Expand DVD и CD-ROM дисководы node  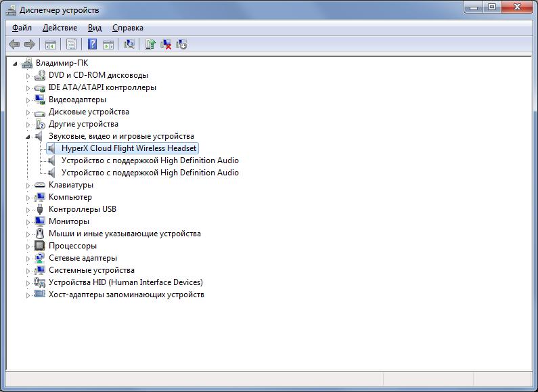click(28, 76)
